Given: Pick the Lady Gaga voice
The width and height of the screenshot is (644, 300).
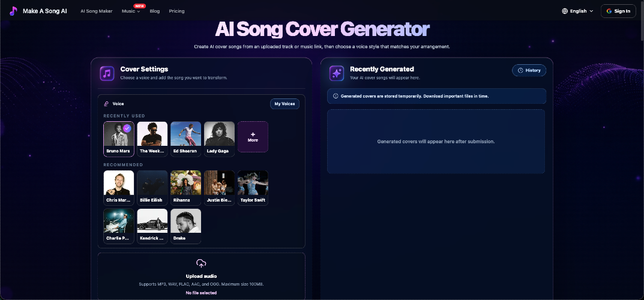Looking at the screenshot, I should pos(219,139).
